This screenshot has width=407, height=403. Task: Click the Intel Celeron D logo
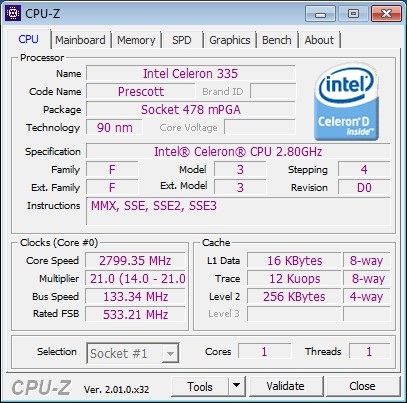click(x=346, y=102)
